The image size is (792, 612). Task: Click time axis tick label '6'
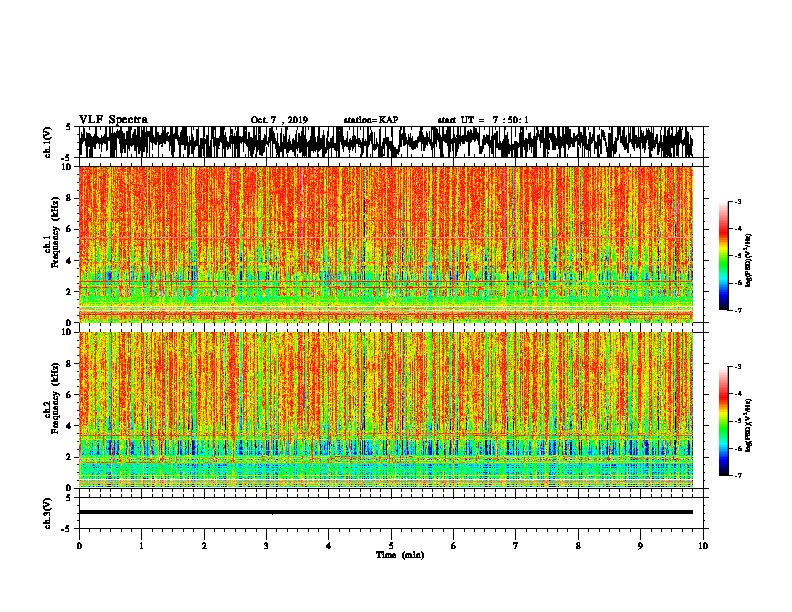(x=454, y=546)
